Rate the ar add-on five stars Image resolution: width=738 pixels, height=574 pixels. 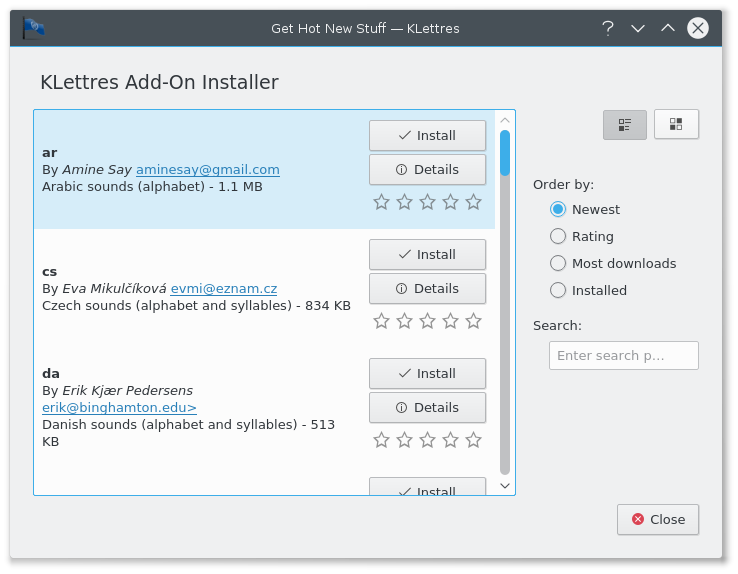(x=473, y=202)
